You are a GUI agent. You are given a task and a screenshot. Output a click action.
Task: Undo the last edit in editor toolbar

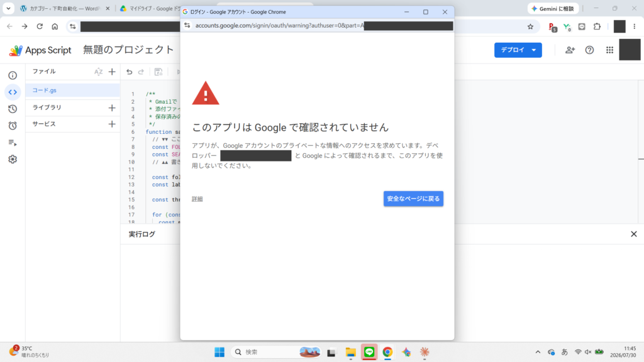[x=130, y=72]
